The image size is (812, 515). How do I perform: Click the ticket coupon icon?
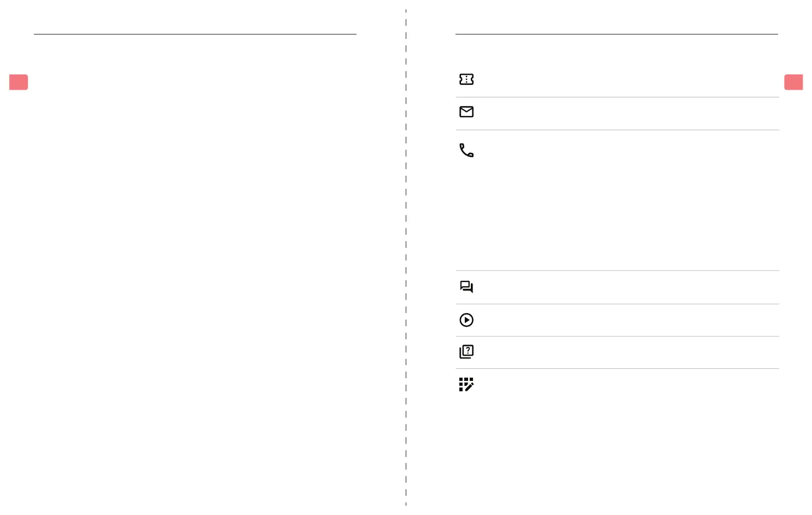pyautogui.click(x=466, y=79)
